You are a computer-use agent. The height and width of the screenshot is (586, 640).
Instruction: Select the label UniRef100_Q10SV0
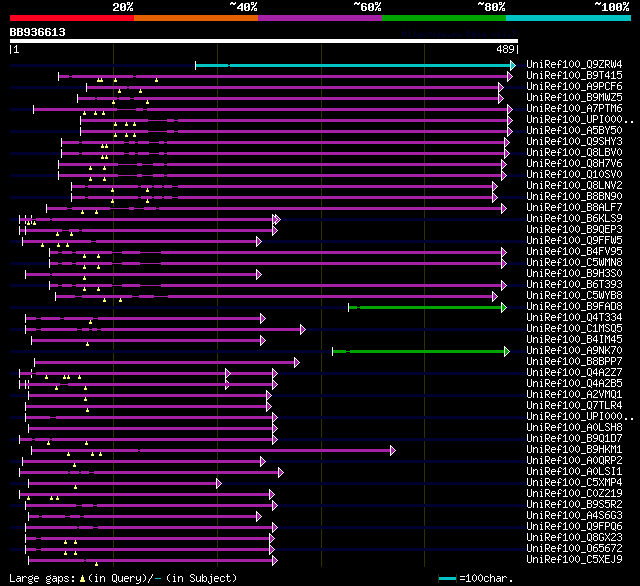click(574, 174)
